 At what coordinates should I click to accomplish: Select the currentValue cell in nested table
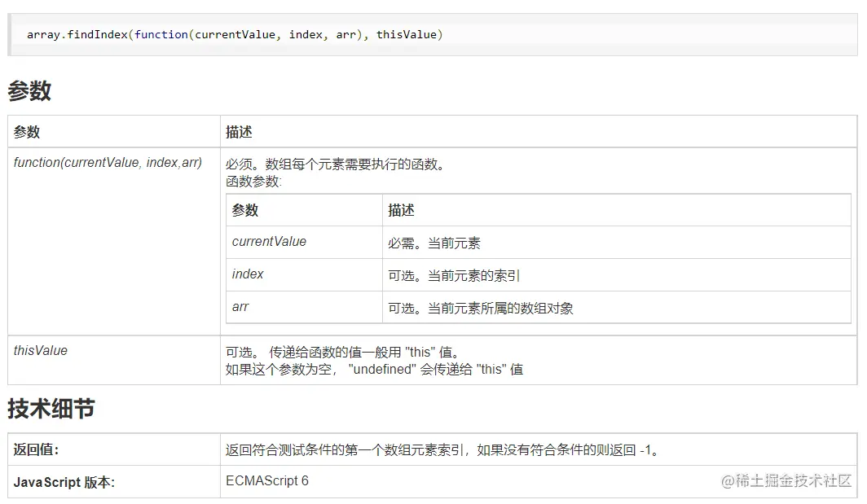[x=269, y=242]
